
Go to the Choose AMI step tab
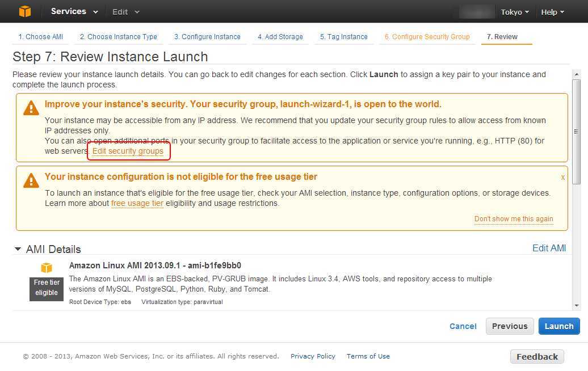point(40,37)
